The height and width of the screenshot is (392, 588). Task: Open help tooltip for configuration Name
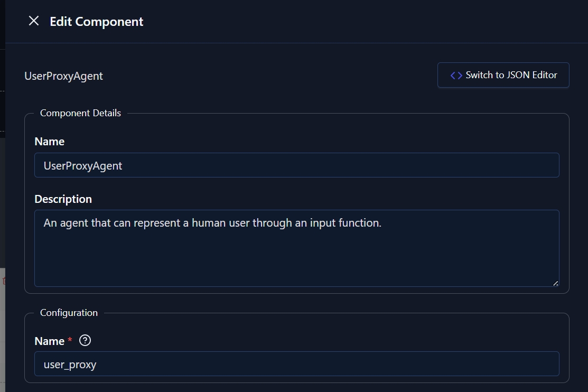(85, 341)
